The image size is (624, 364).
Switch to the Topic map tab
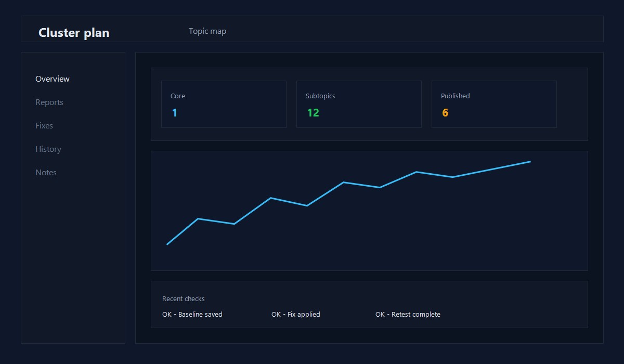207,31
